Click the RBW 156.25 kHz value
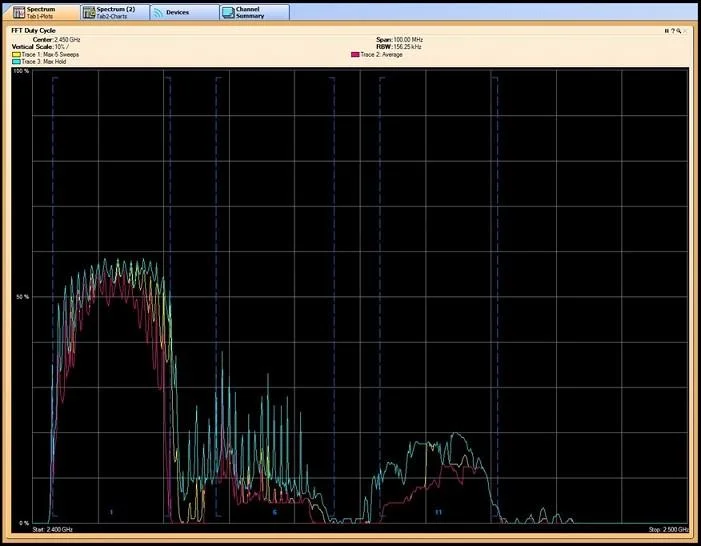 click(407, 47)
